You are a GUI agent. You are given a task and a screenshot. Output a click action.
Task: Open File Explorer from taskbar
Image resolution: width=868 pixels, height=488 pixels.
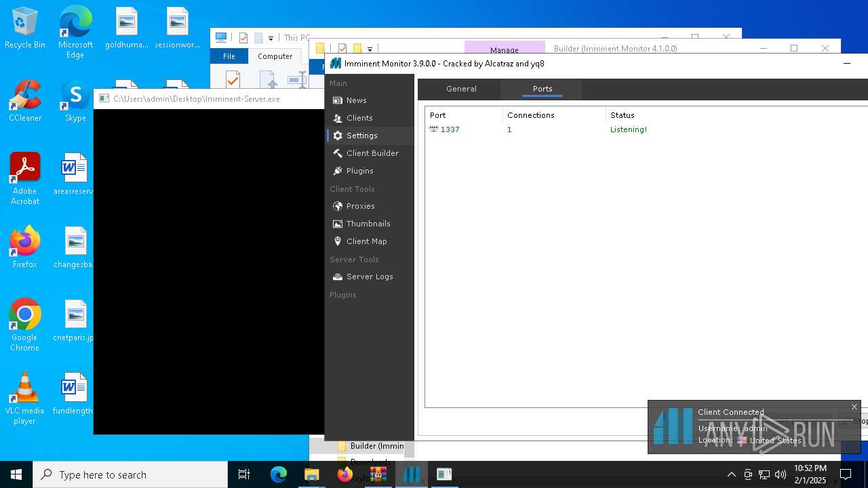311,474
